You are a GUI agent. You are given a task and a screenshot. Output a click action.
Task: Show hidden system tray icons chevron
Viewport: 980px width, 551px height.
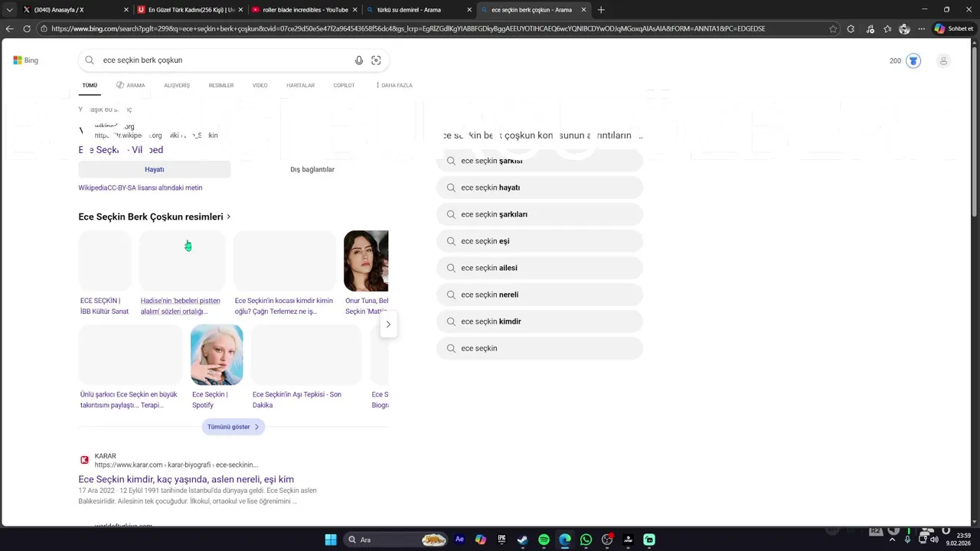point(892,540)
